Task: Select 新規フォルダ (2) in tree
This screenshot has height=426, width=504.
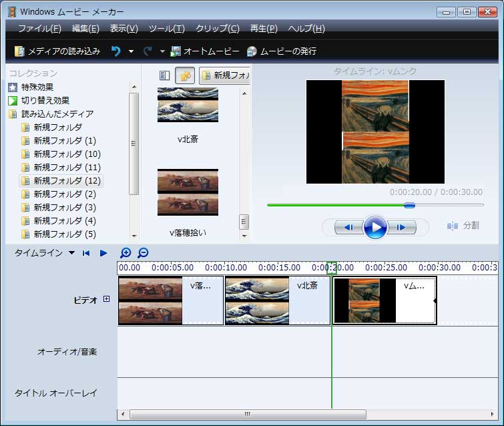Action: pos(59,194)
